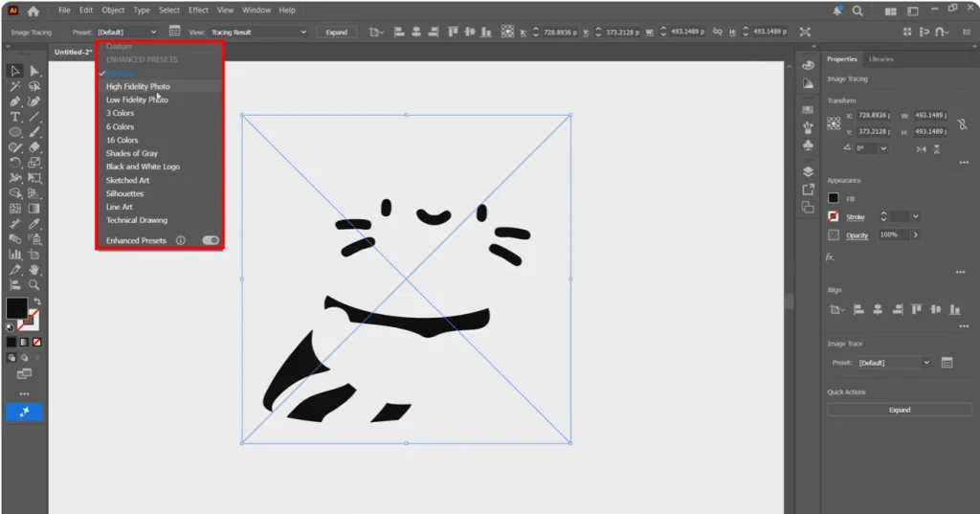The image size is (980, 514).
Task: Open the Layers panel icon
Action: pos(808,172)
